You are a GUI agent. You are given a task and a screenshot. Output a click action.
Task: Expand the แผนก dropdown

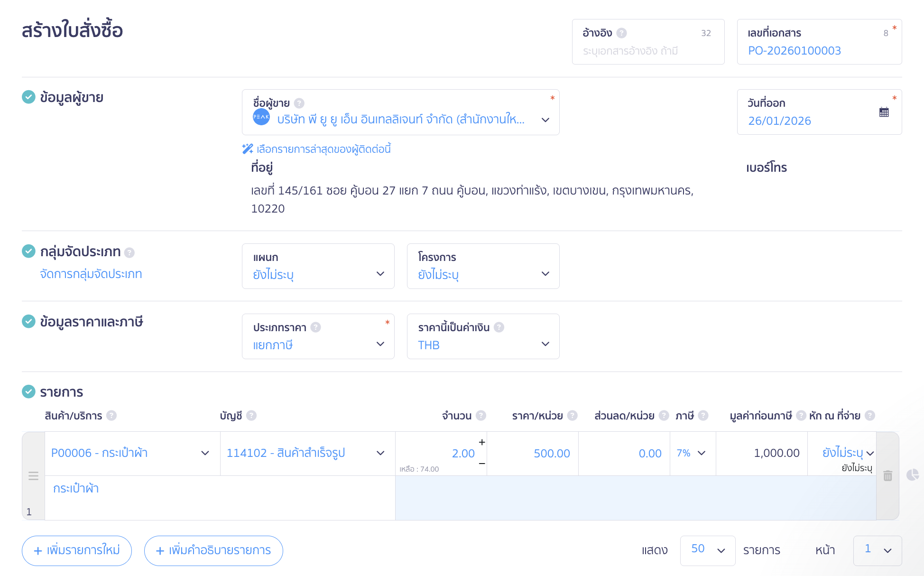click(x=318, y=274)
